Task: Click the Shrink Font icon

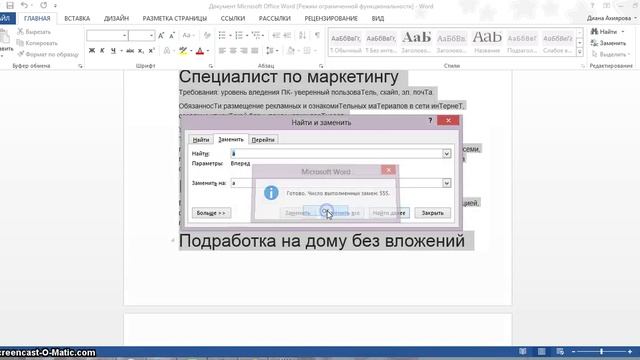Action: pyautogui.click(x=172, y=36)
